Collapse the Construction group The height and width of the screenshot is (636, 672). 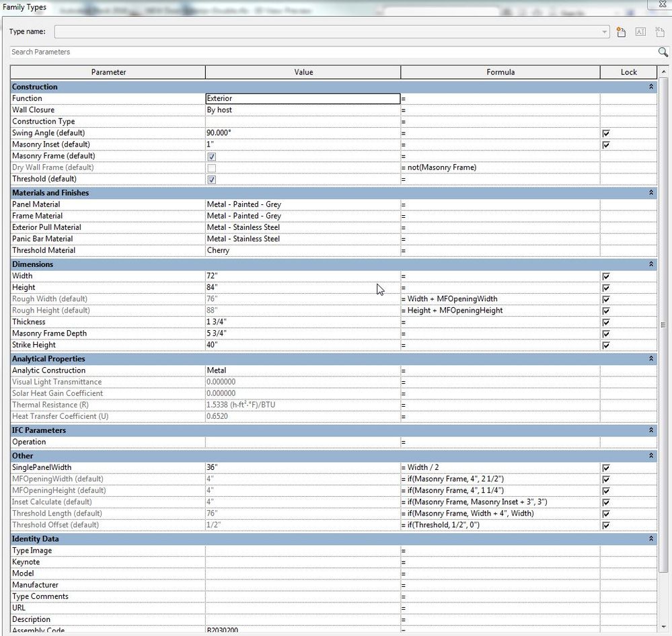pyautogui.click(x=651, y=87)
